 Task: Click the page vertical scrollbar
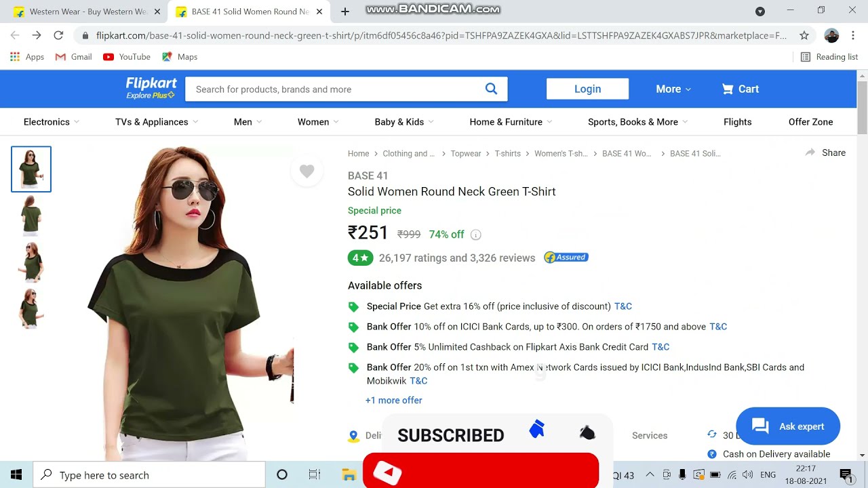click(x=862, y=108)
